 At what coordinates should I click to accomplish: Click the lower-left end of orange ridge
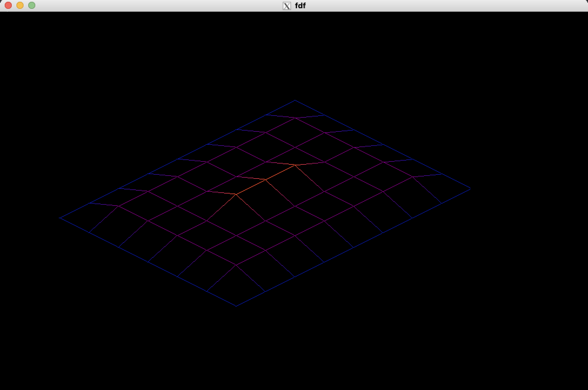click(236, 194)
